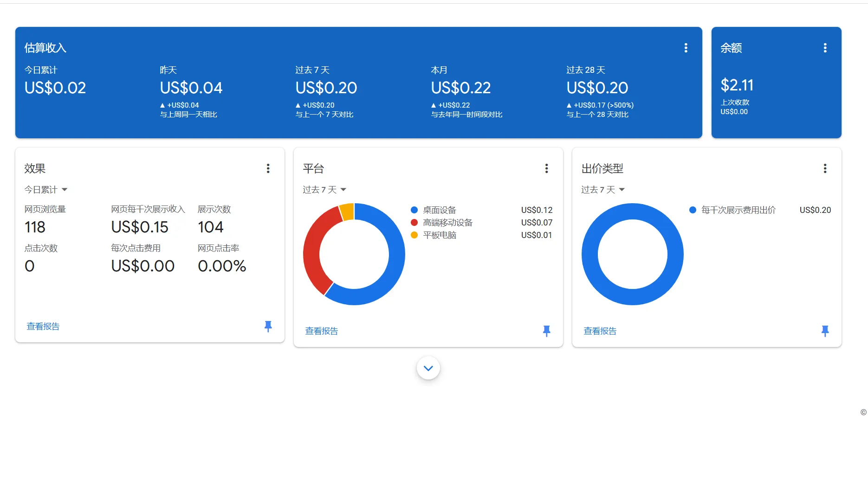Expand 过去 7 天 dropdown in 出价类型 card
The height and width of the screenshot is (501, 868).
coord(603,190)
